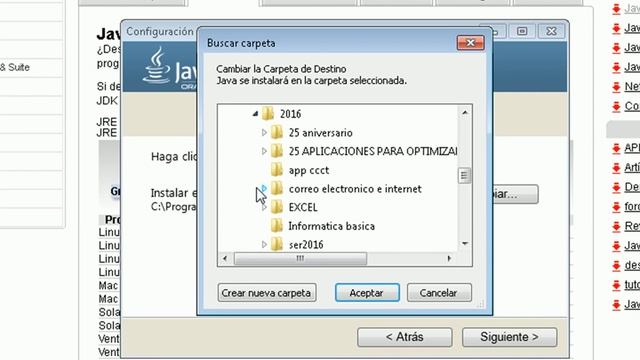The image size is (640, 360).
Task: Click the resize grip of Buscar carpeta dialog
Action: [x=480, y=304]
